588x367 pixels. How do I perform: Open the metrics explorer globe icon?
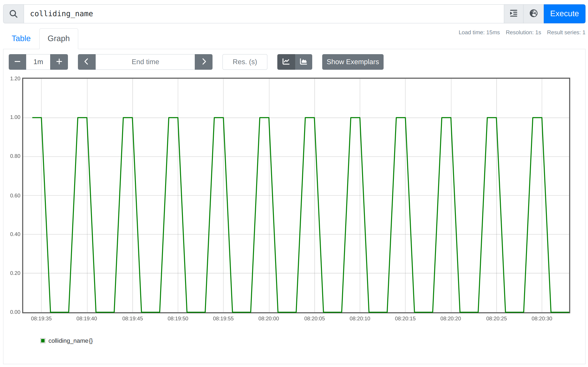[533, 14]
